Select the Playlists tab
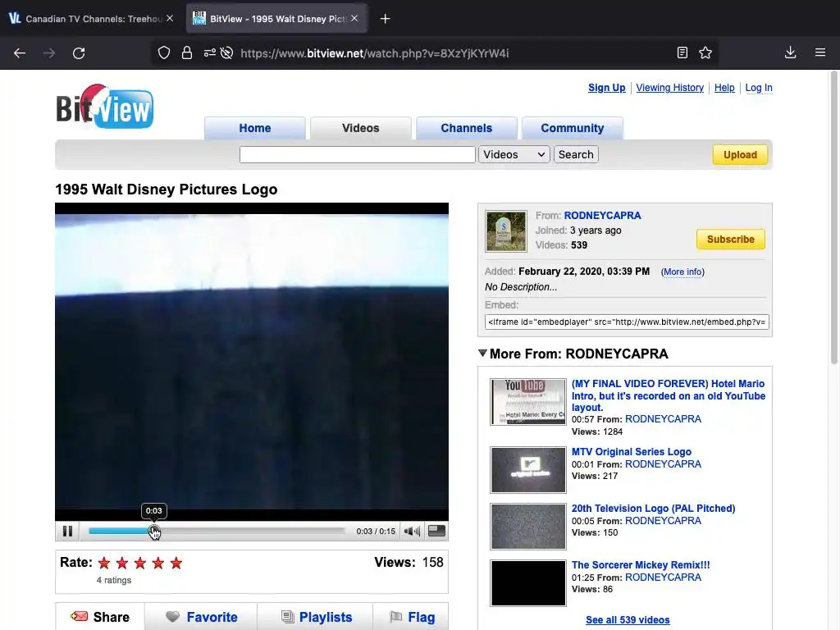Screen dimensions: 840x630 (315, 617)
